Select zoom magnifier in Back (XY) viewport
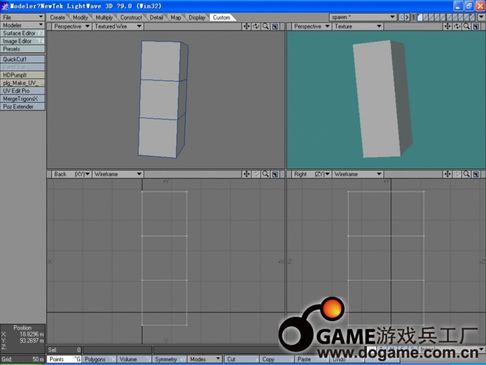The image size is (486, 365). 266,174
